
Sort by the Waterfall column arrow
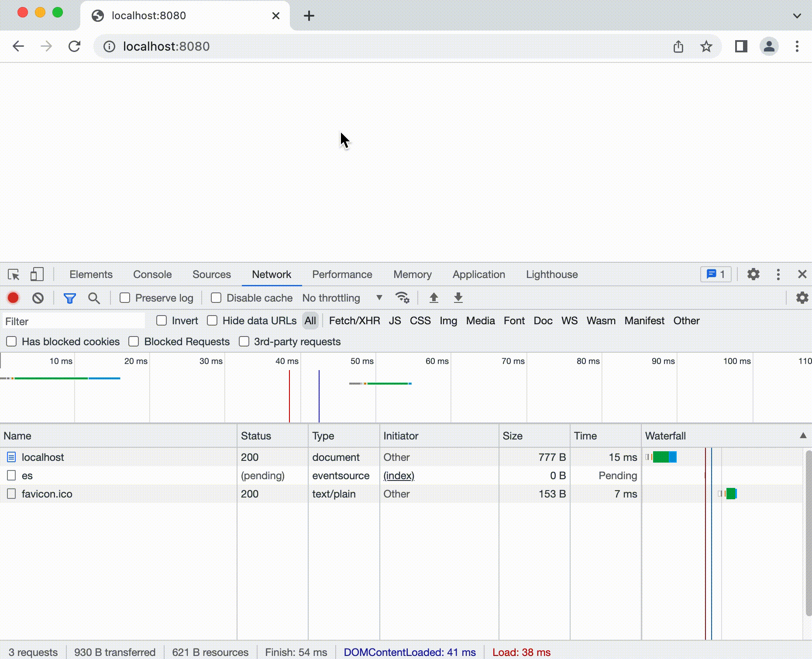(803, 436)
